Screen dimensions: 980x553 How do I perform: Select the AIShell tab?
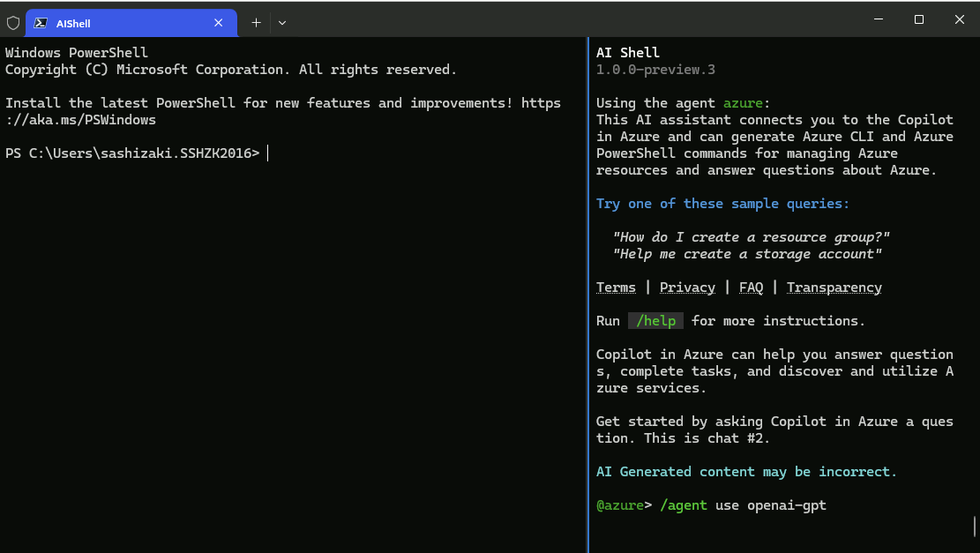coord(131,23)
